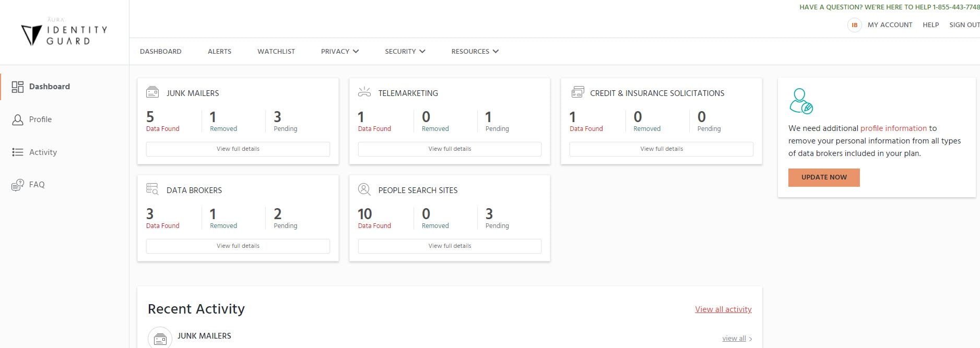Open the Resources dropdown menu

475,52
